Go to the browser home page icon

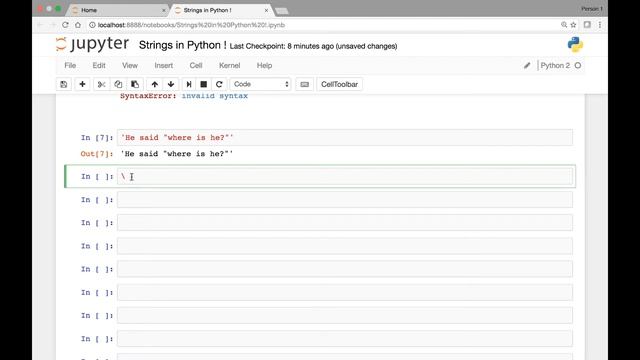[x=78, y=25]
